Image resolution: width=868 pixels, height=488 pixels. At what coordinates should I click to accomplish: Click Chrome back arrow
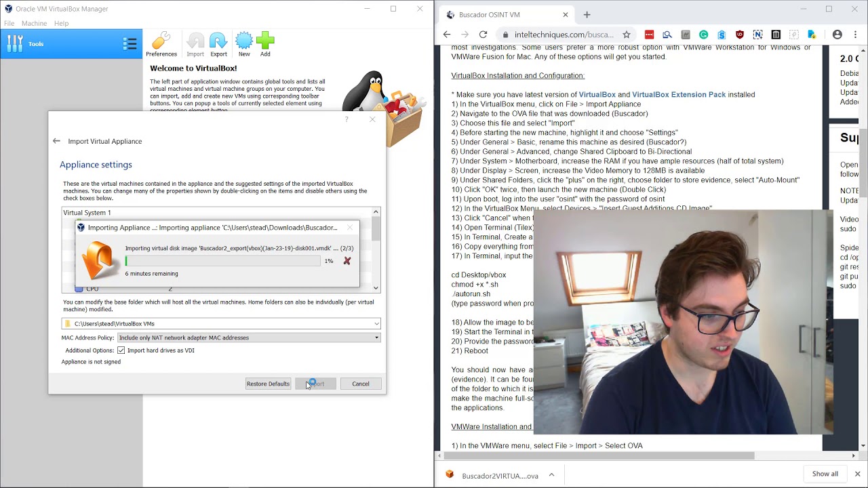pos(447,35)
